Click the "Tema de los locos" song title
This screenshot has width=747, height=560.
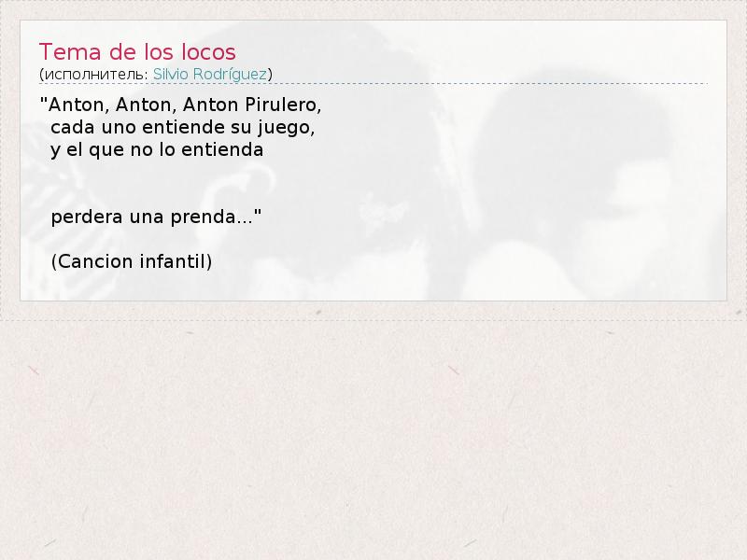click(x=137, y=52)
